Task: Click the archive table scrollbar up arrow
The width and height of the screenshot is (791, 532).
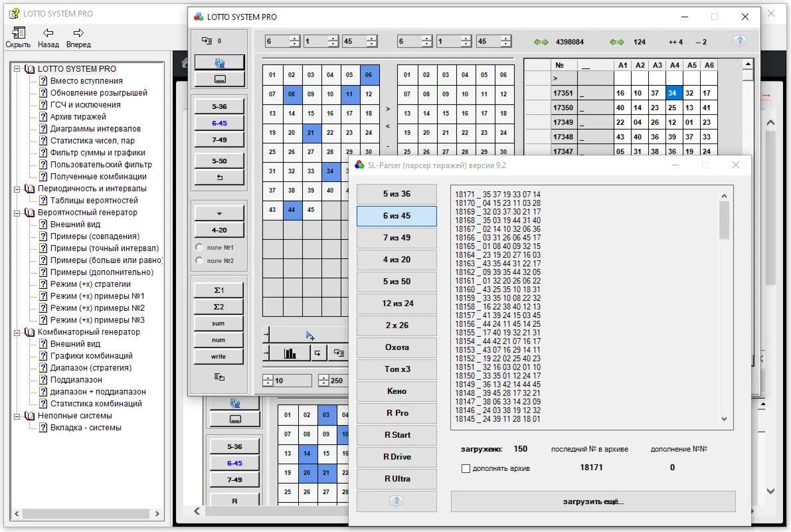Action: [x=748, y=64]
